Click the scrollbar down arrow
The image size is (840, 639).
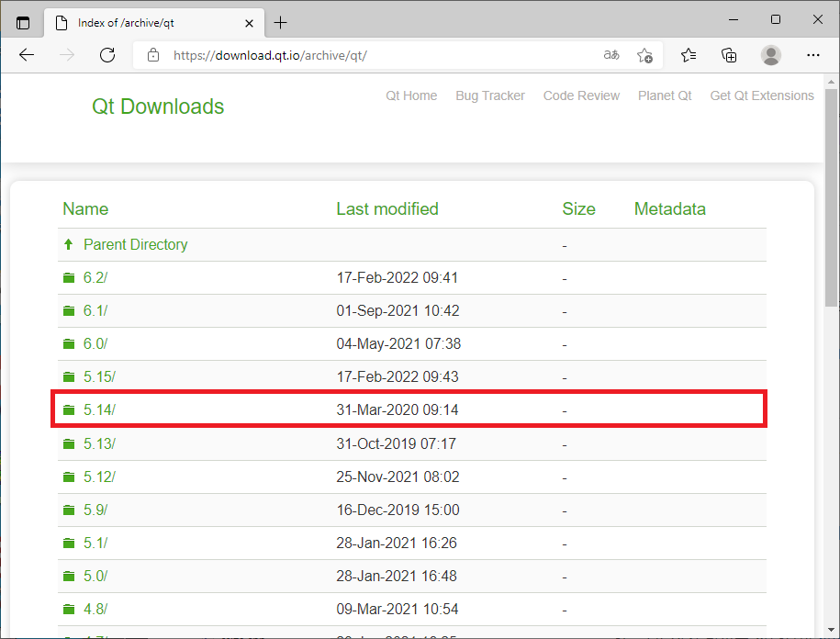831,630
